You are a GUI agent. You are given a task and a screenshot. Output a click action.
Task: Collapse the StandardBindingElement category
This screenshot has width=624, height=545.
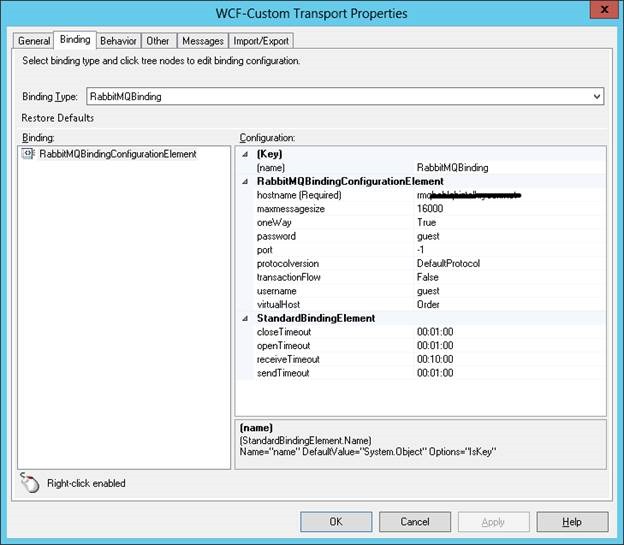[245, 318]
